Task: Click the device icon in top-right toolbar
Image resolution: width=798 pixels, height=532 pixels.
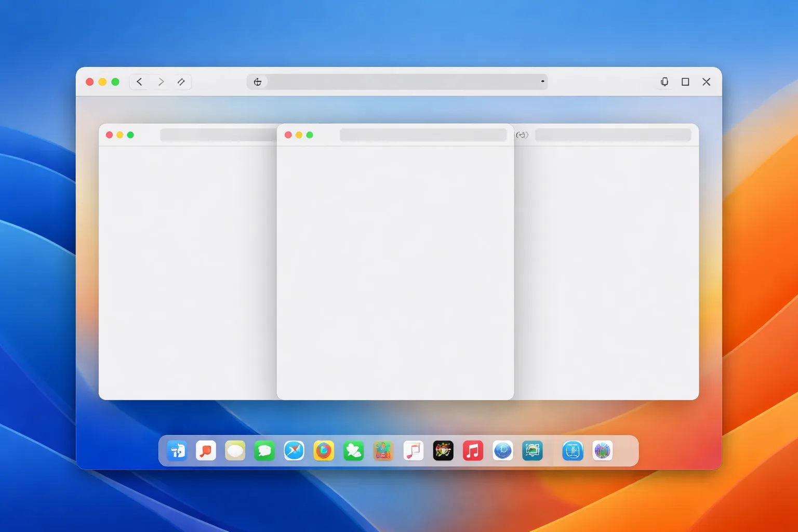Action: 664,82
